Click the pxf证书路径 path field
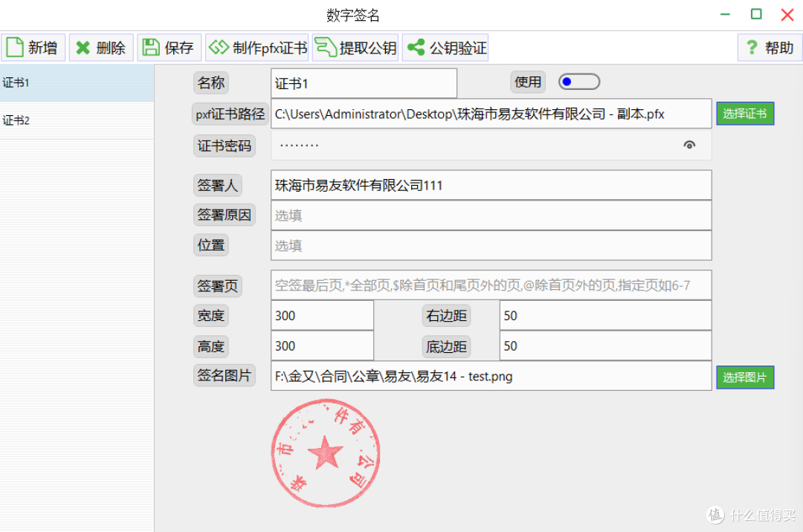Screen dimensions: 803x532 pos(491,114)
